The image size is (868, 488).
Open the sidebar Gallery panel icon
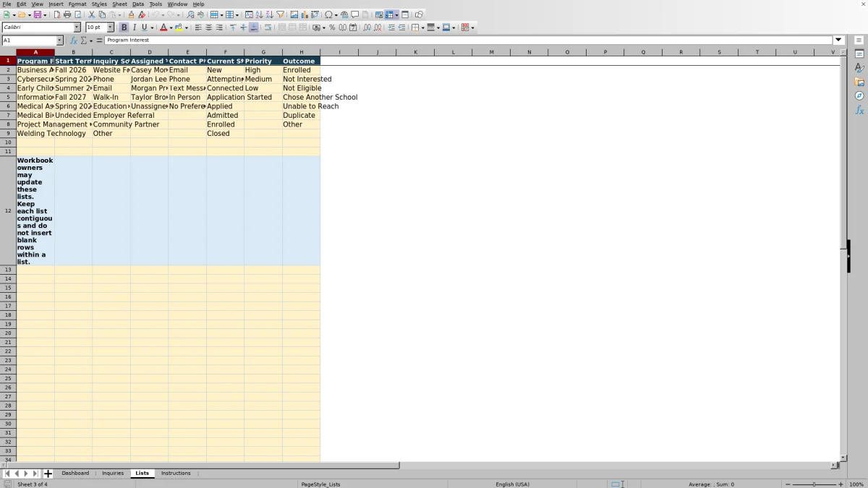[859, 82]
